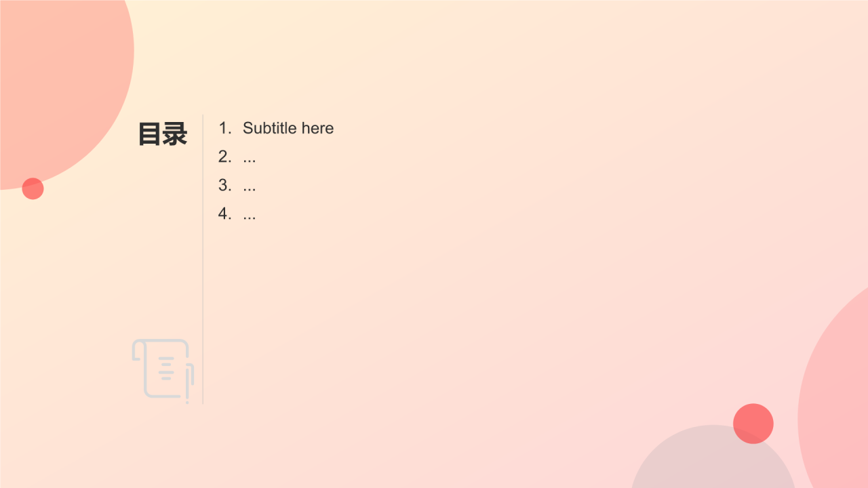Click the 'Subtitle here' list entry

(288, 128)
